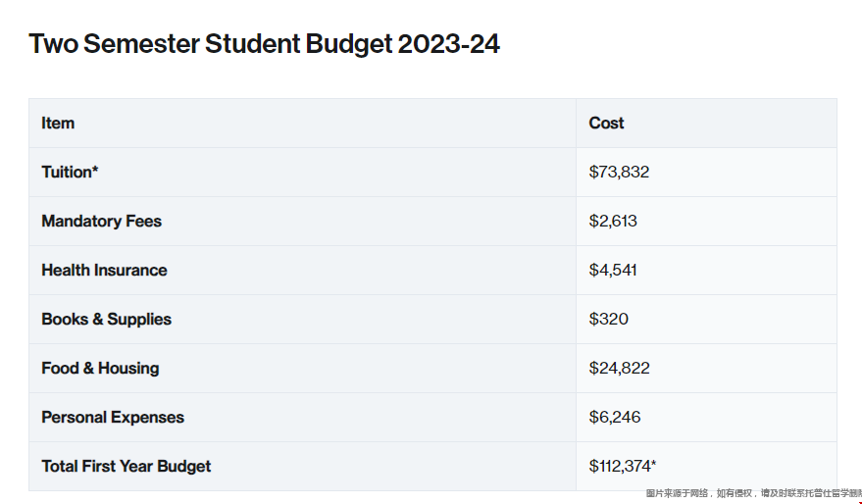862x504 pixels.
Task: Click the $6,246 personal expenses amount
Action: pyautogui.click(x=615, y=417)
